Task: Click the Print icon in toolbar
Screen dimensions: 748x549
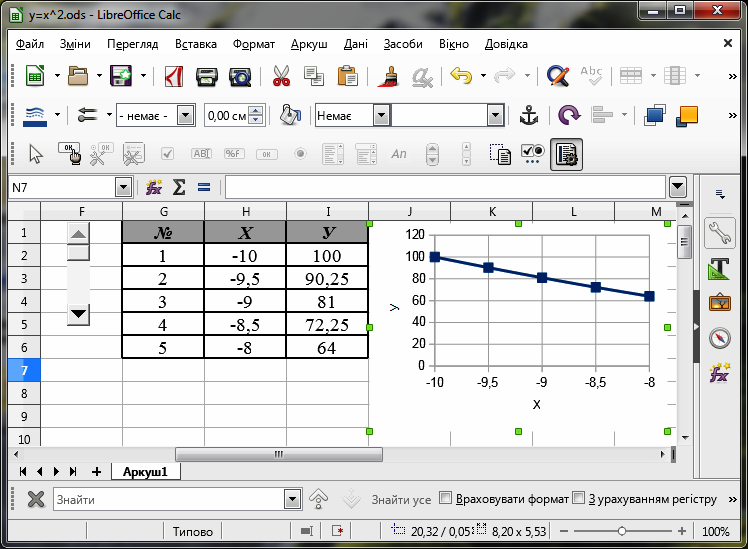Action: (x=207, y=76)
